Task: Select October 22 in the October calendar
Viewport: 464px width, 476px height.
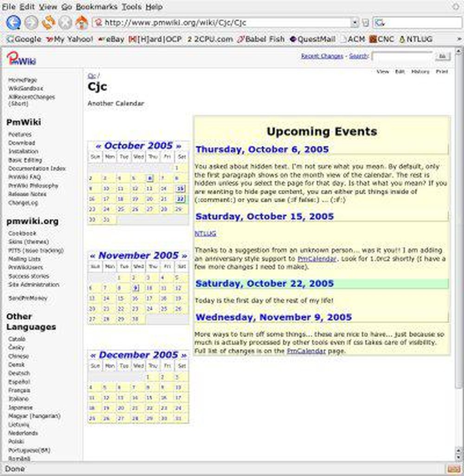Action: click(180, 199)
